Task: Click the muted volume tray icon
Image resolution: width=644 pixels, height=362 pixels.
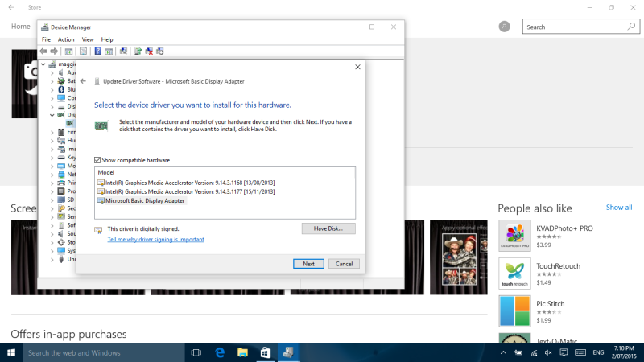Action: click(x=548, y=352)
